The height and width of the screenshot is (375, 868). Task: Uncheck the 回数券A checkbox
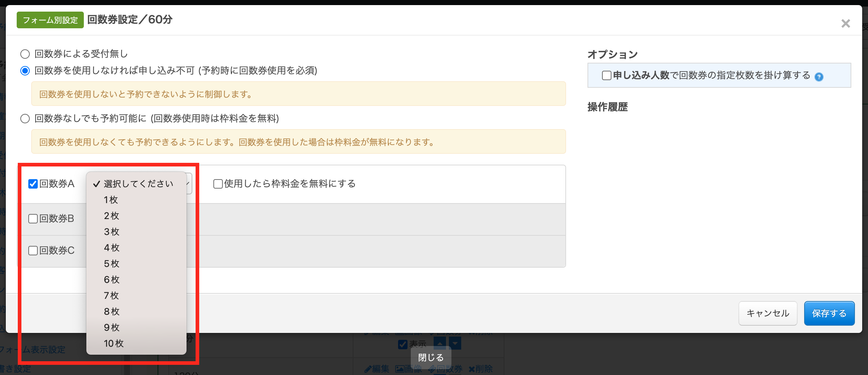(x=33, y=184)
